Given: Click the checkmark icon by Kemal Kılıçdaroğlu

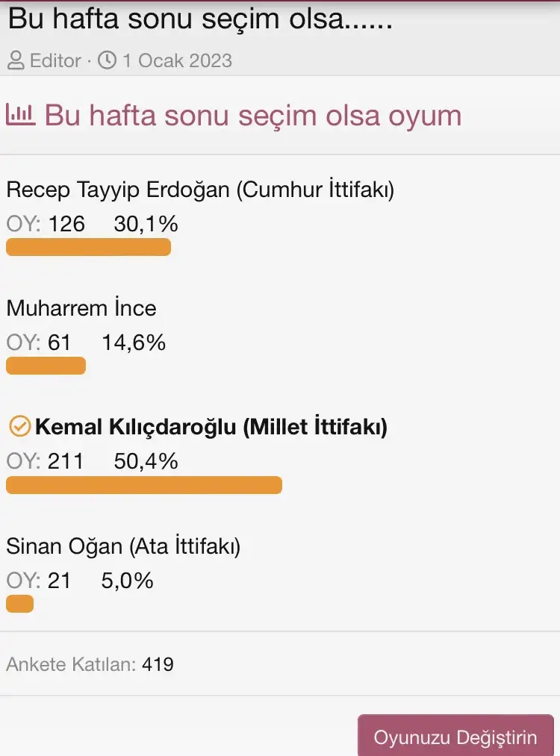Looking at the screenshot, I should pyautogui.click(x=19, y=427).
